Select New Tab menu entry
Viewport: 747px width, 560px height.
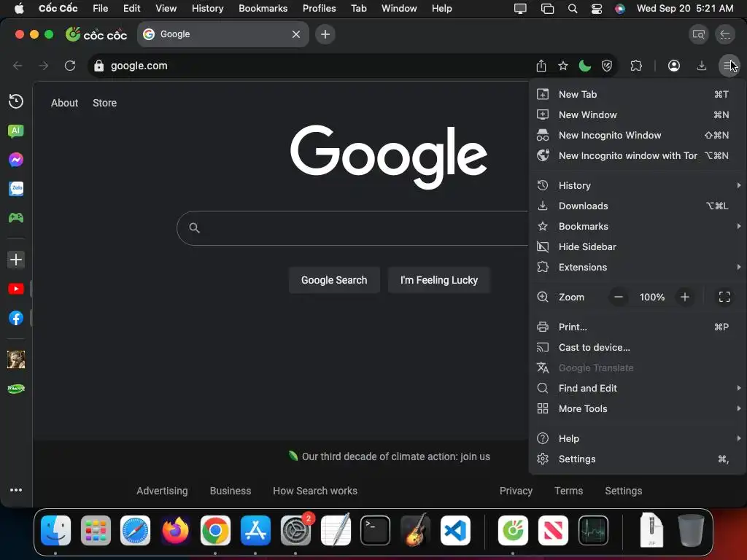click(637, 94)
